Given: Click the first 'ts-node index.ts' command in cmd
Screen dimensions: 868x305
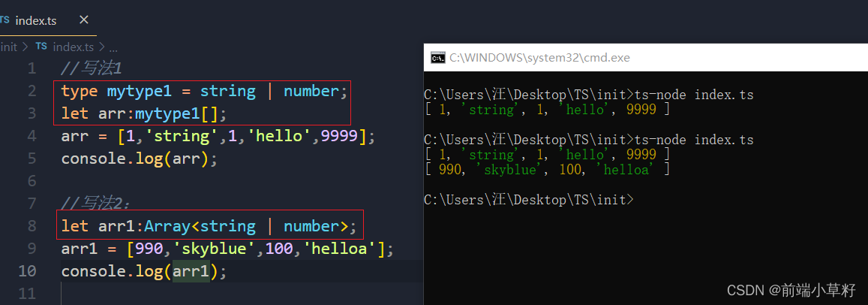Looking at the screenshot, I should click(x=695, y=95).
